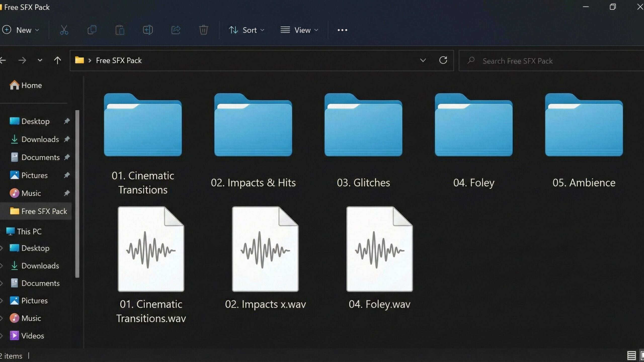Screen dimensions: 644x362
Task: Open the View options dropdown
Action: pos(299,30)
